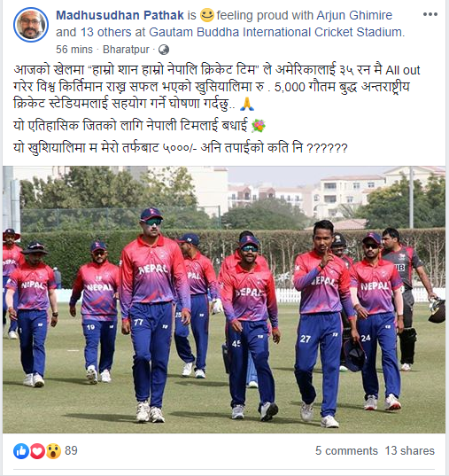Click the flower bouquet emoji in post
This screenshot has height=476, width=449.
click(259, 126)
